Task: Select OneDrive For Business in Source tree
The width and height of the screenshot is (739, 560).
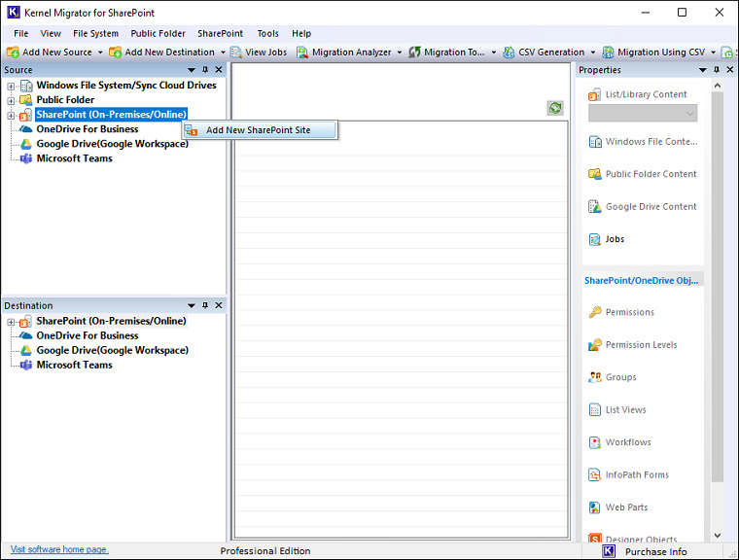Action: pyautogui.click(x=88, y=129)
